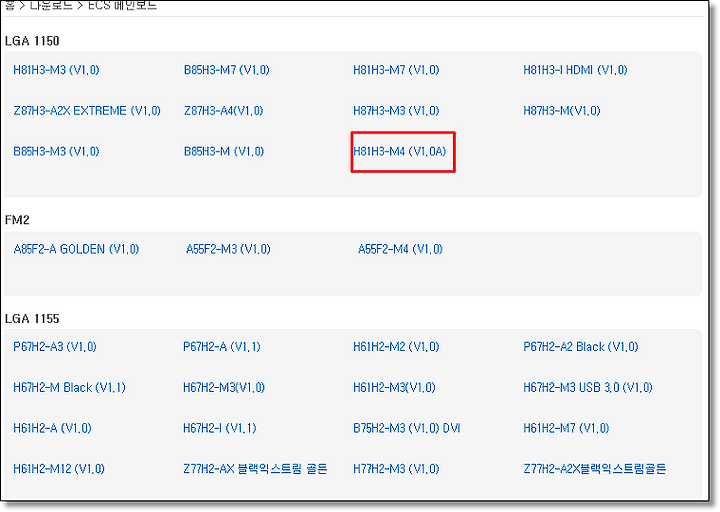
Task: Open the A55F2-M4 (V1.0) link
Action: (x=400, y=249)
